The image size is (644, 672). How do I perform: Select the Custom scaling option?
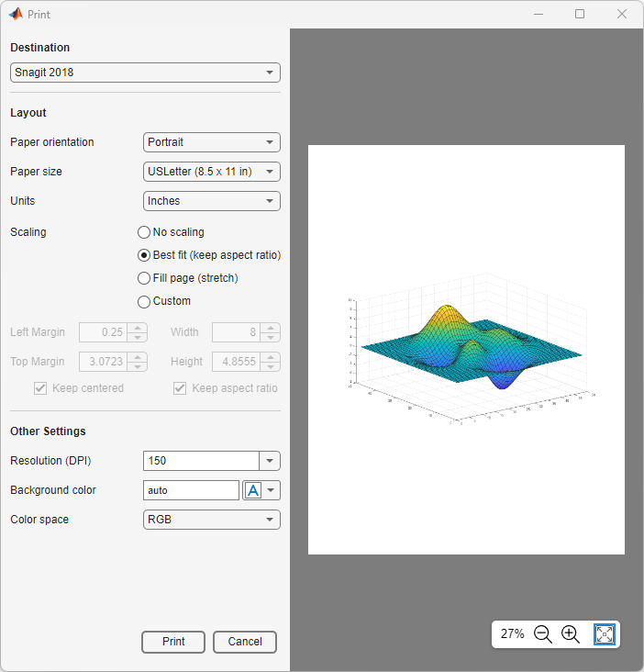[x=144, y=301]
